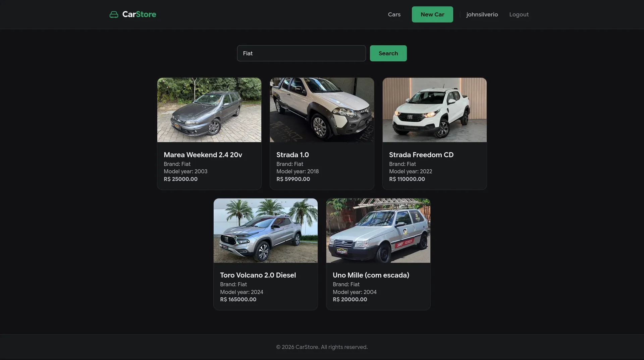Click the green Search button
Screen dimensions: 644x360
coord(388,53)
